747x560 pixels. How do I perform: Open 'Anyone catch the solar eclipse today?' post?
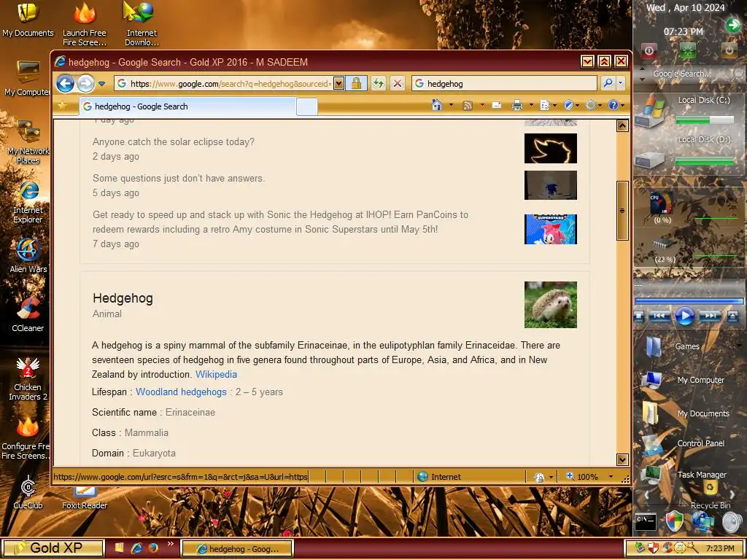pyautogui.click(x=174, y=142)
